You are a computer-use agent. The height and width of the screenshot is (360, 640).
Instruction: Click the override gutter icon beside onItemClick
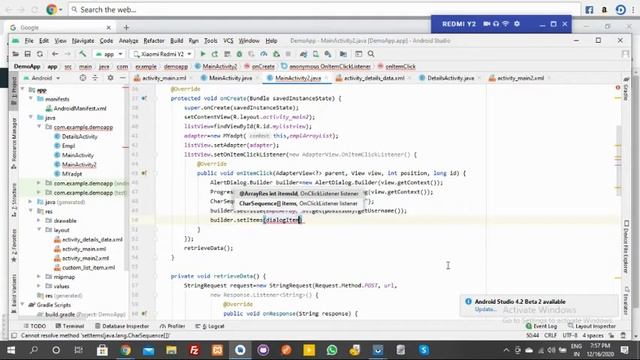pos(144,173)
